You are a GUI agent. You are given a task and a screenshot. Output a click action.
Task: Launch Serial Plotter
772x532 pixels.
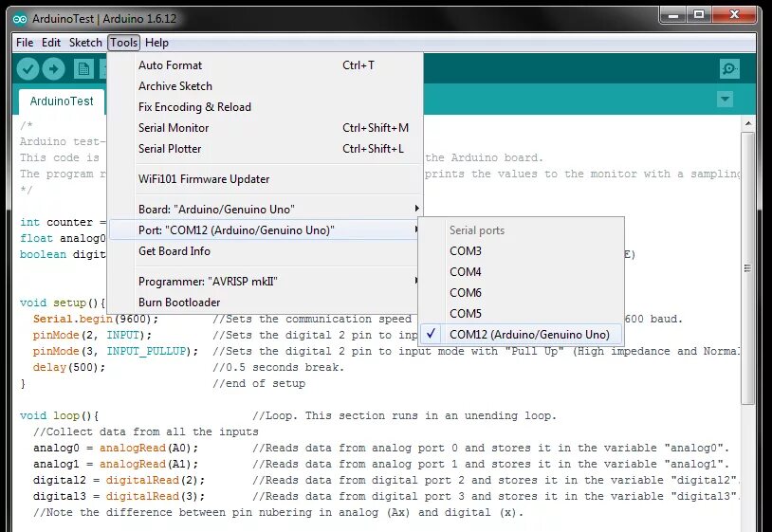(x=266, y=149)
